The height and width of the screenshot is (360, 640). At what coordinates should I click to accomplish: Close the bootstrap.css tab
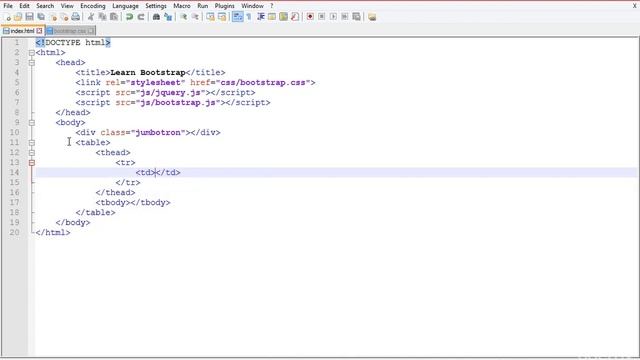point(91,31)
